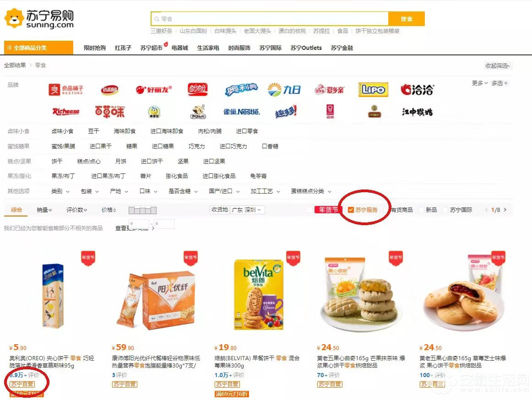The image size is (532, 400).
Task: Expand the 包装 filter dropdown
Action: tap(90, 191)
